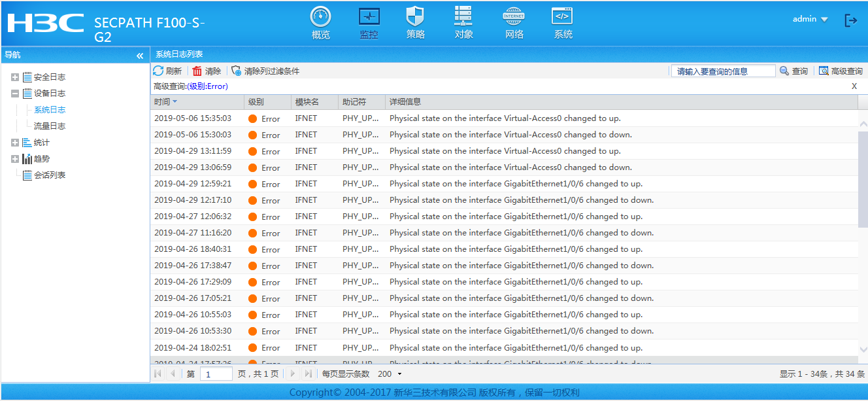This screenshot has height=401, width=868.
Task: Click IFNET cell in 2019-04-27 11:16:20 row
Action: (x=306, y=233)
